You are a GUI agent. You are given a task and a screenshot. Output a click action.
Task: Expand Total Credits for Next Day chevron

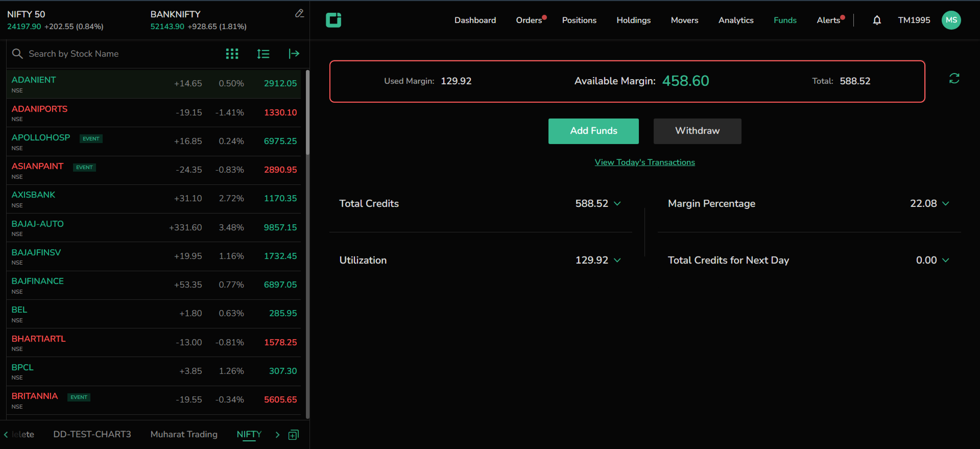coord(945,260)
